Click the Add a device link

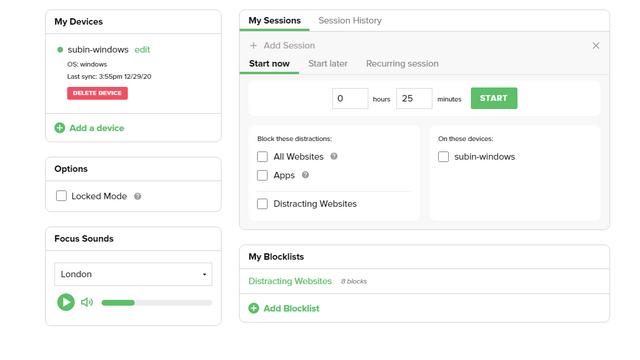pos(96,128)
